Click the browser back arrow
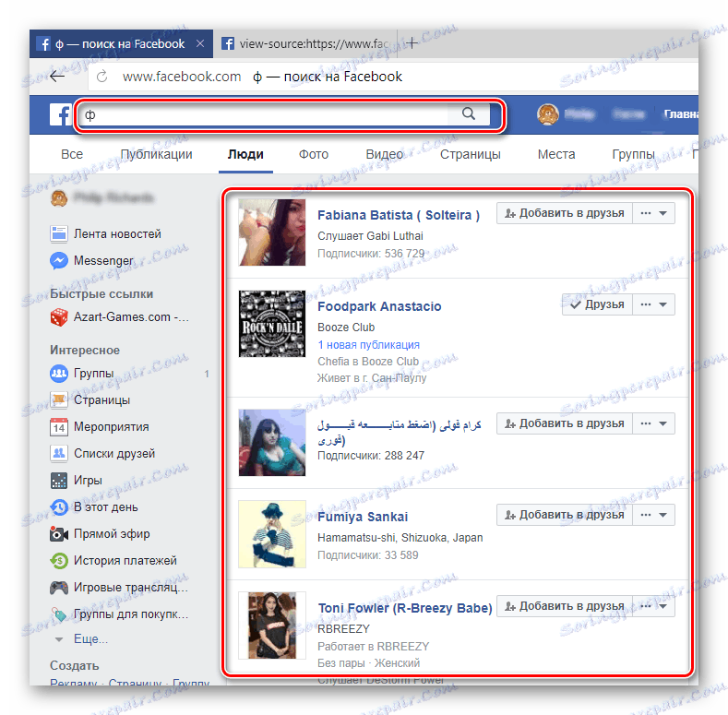Image resolution: width=728 pixels, height=715 pixels. click(x=57, y=77)
